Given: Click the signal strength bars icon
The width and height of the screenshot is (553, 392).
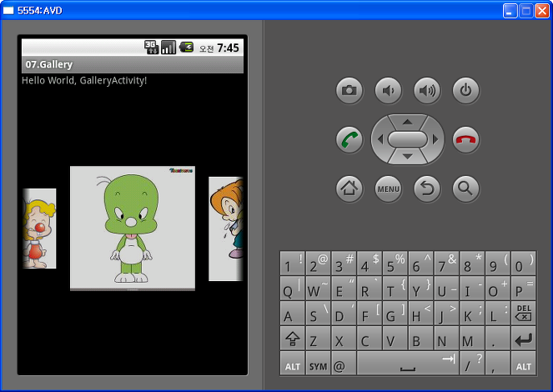Looking at the screenshot, I should point(168,48).
